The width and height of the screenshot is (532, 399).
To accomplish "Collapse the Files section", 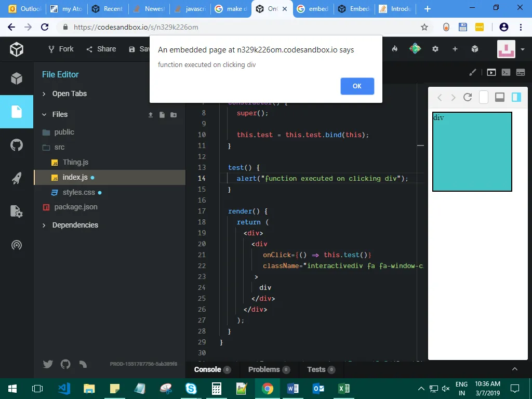I will coord(55,114).
